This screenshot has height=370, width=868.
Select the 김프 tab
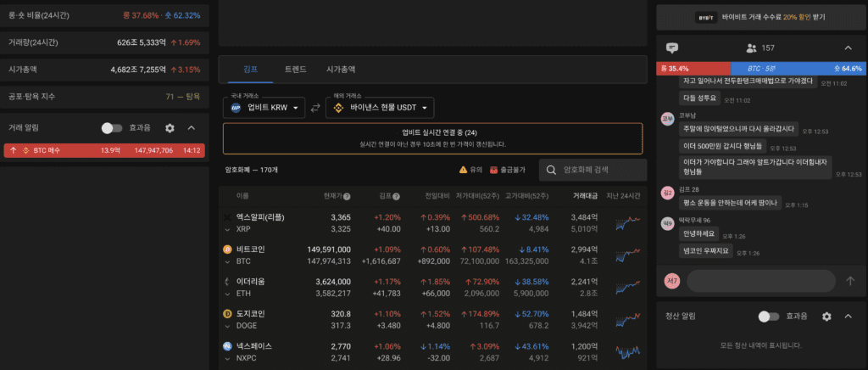point(251,70)
